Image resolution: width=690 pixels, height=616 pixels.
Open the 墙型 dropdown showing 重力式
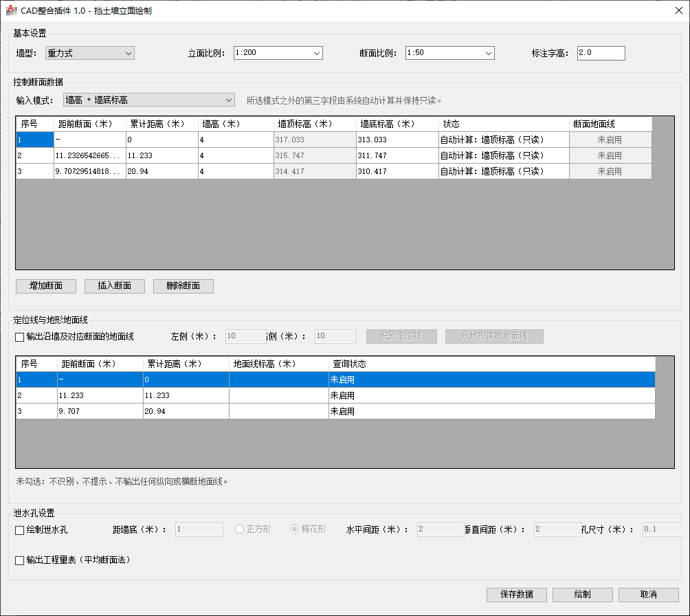(x=90, y=53)
